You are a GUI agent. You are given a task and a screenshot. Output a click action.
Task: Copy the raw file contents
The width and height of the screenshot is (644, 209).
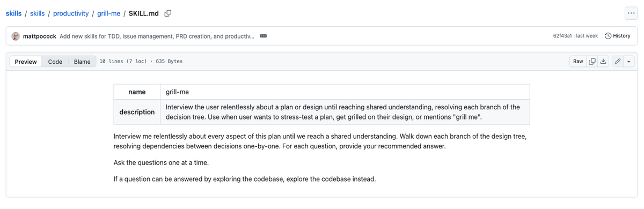(592, 62)
